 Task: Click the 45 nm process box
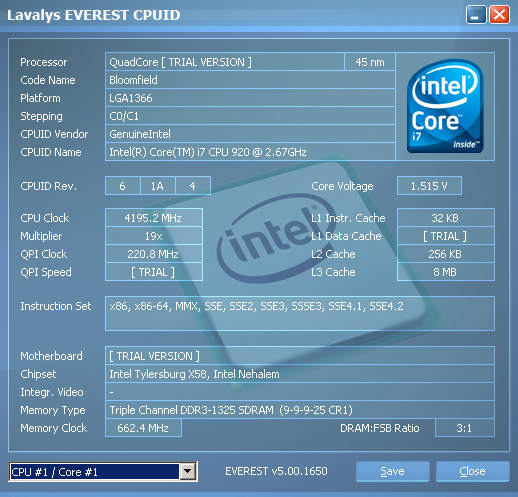[370, 62]
